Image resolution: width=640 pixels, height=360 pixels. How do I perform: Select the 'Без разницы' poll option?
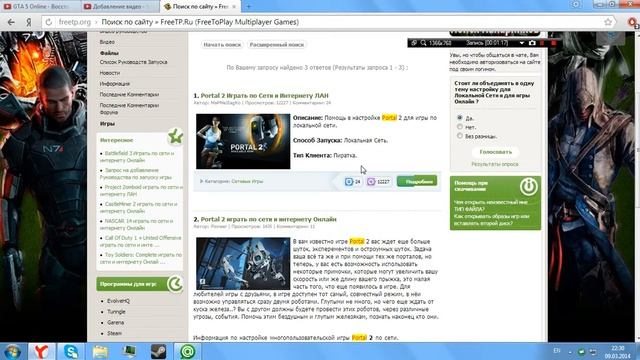pyautogui.click(x=460, y=136)
